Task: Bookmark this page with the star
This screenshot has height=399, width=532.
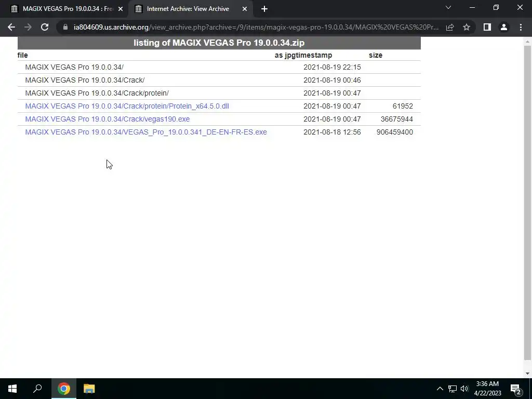Action: tap(467, 27)
